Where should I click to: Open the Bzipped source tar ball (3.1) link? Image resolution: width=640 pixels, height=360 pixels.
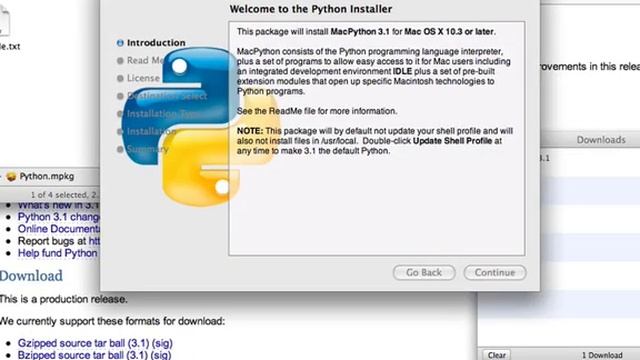(x=82, y=355)
